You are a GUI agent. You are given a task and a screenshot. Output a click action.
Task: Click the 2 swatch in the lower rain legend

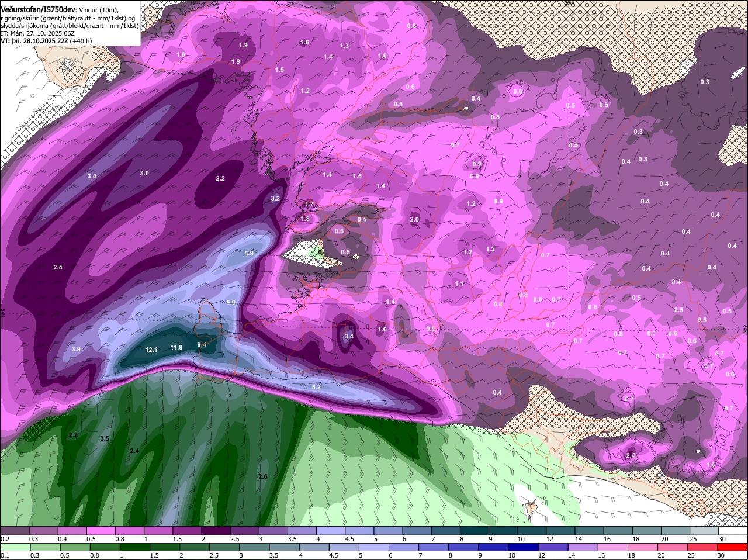195,547
